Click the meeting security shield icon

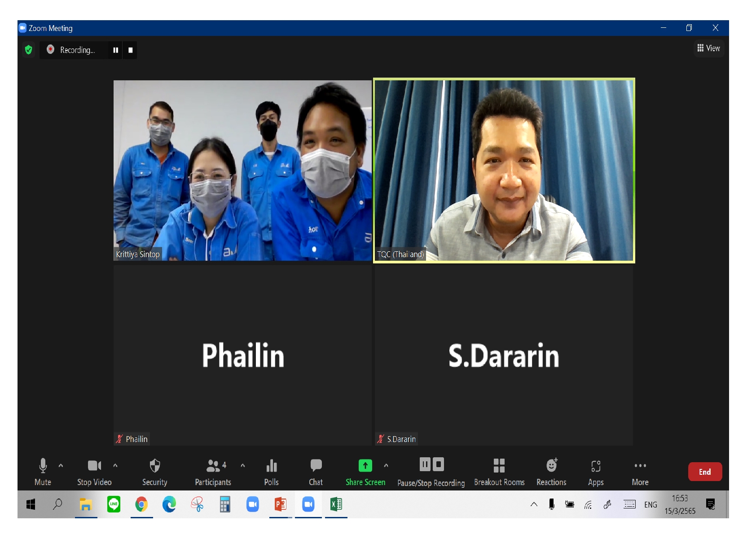point(28,50)
